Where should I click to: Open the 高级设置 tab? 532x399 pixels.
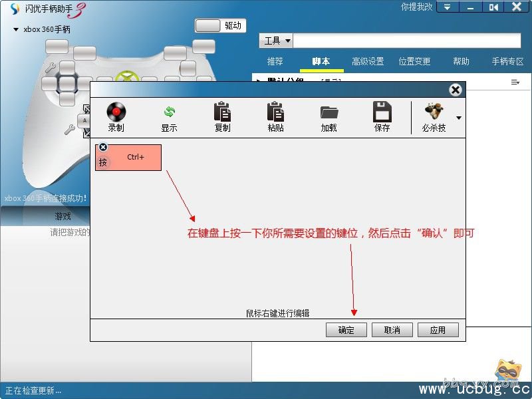[x=368, y=61]
